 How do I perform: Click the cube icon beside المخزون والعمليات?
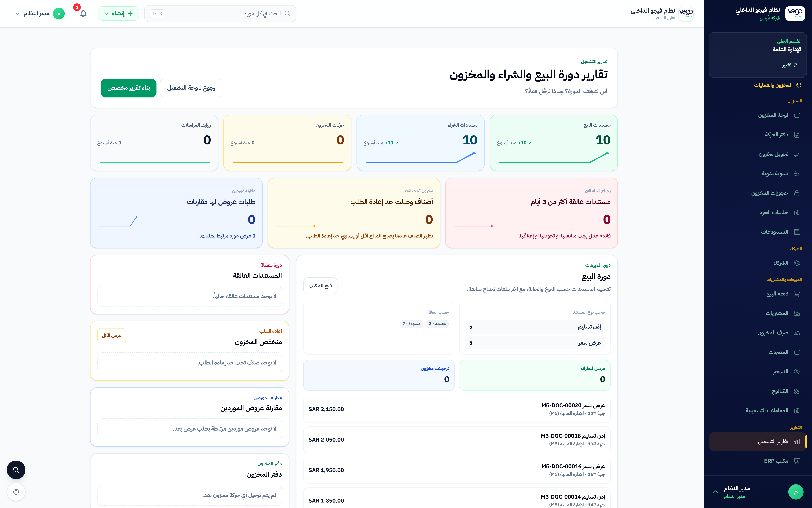[799, 85]
